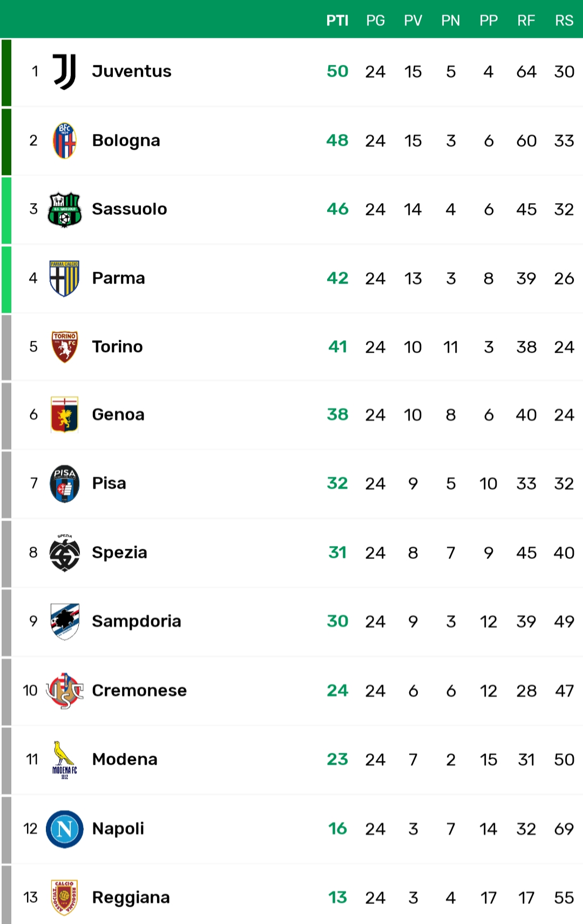Select the Torino row rank number 5
This screenshot has width=583, height=924.
click(x=33, y=347)
